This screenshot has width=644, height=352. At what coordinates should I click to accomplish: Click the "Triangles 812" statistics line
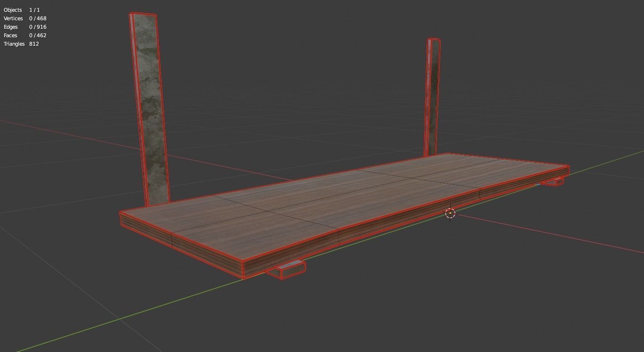pyautogui.click(x=21, y=44)
